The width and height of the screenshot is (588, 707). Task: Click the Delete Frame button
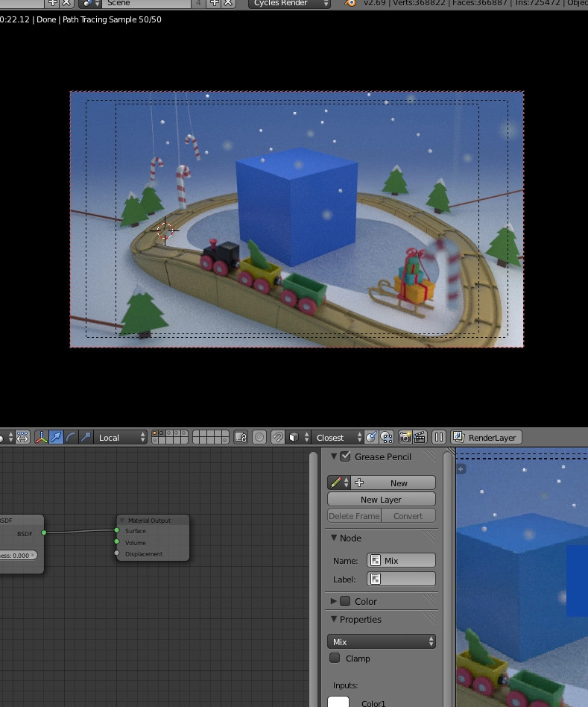point(354,516)
